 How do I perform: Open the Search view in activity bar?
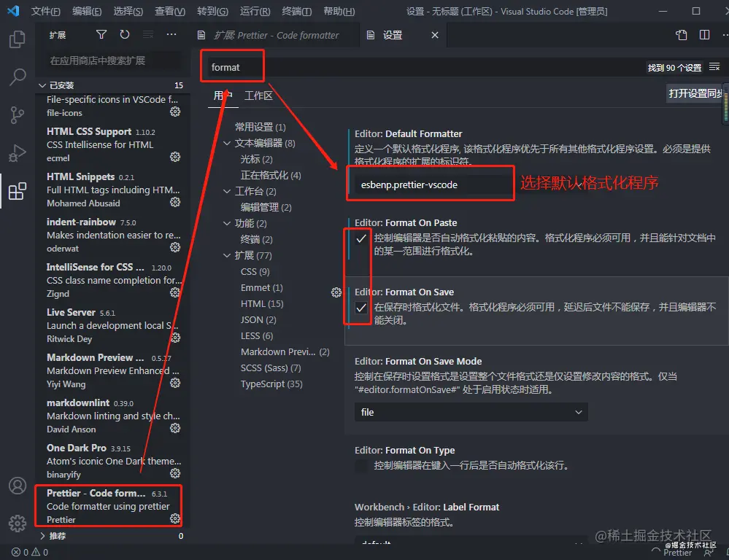click(x=18, y=77)
